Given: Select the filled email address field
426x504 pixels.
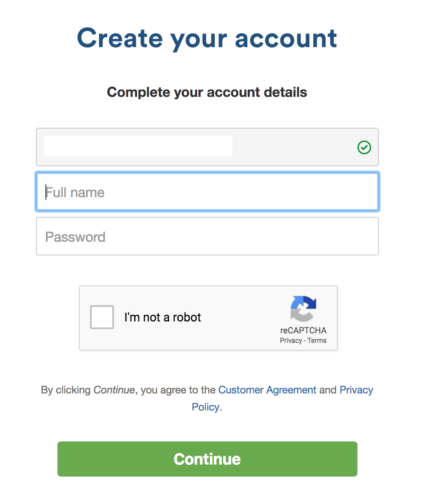Looking at the screenshot, I should [207, 147].
